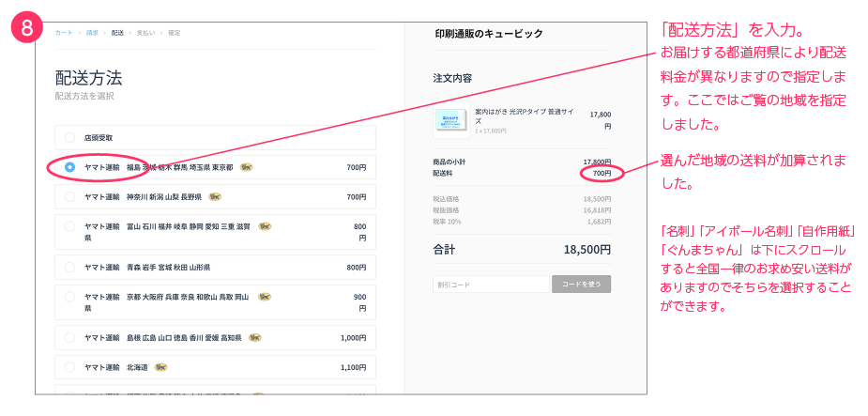868x416 pixels.
Task: Open the 案内はがき product thumbnail
Action: click(450, 120)
